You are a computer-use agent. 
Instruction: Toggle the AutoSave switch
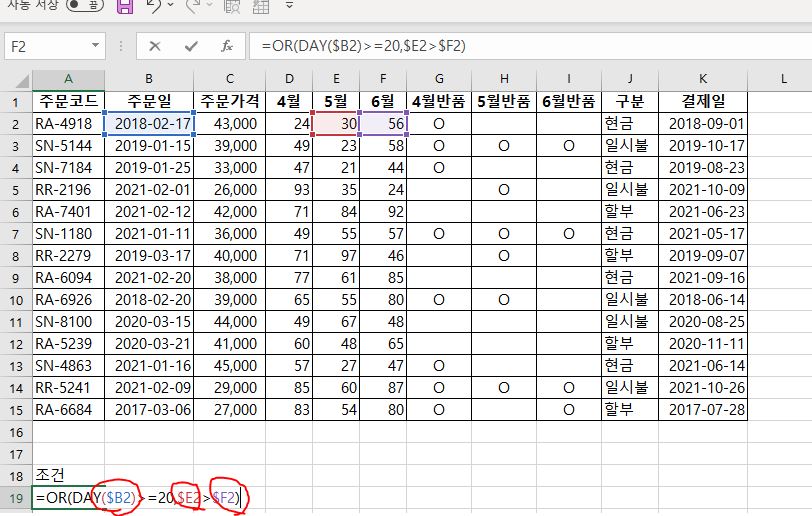click(86, 6)
